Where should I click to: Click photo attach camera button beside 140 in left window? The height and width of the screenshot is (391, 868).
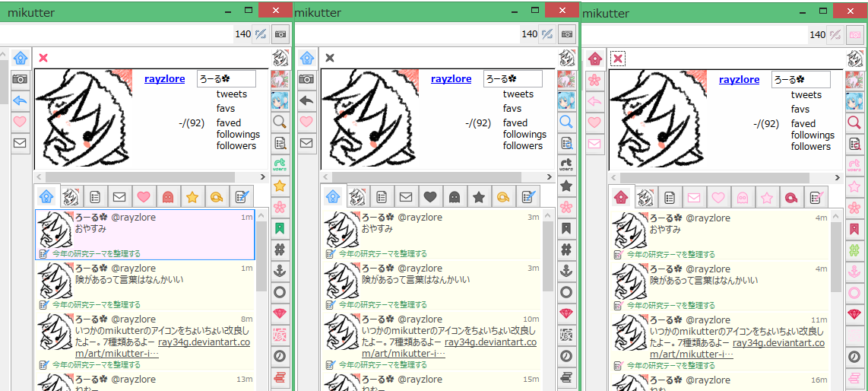coord(280,34)
